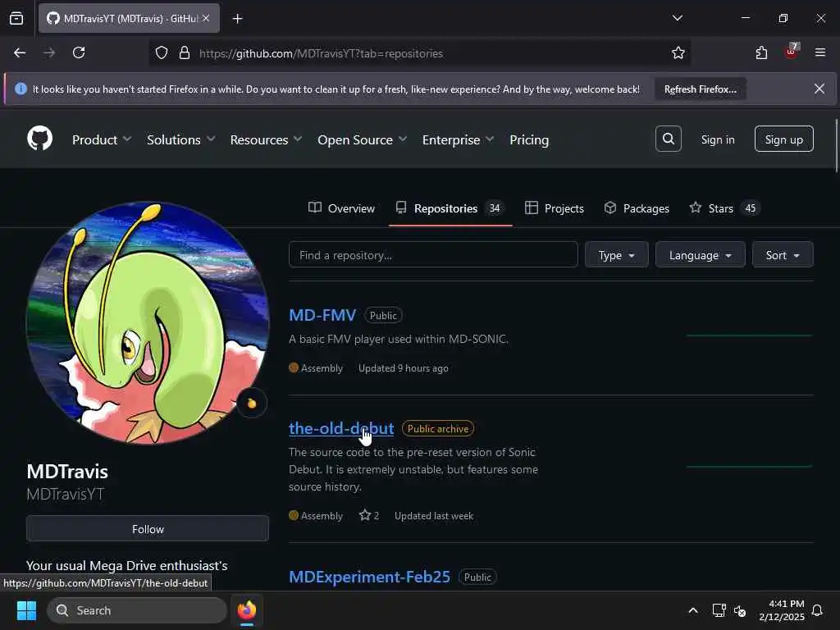Dismiss the Firefox refresh notification bar
Image resolution: width=840 pixels, height=630 pixels.
tap(819, 89)
